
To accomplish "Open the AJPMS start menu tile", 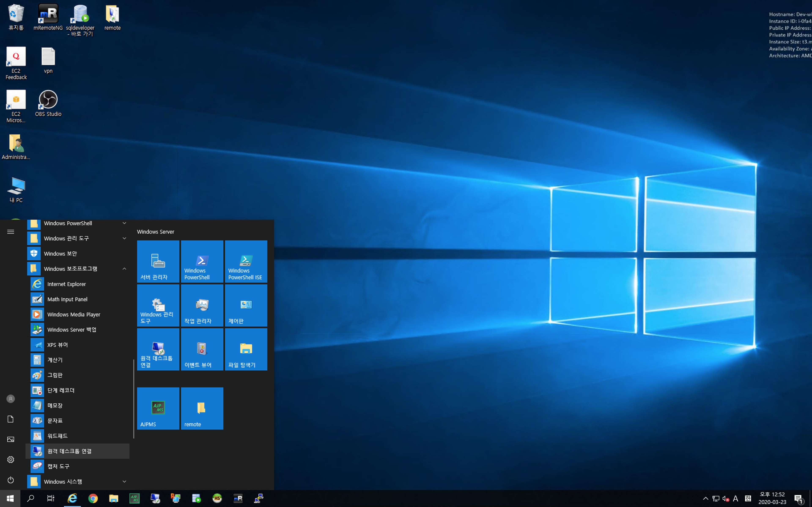I will click(158, 408).
